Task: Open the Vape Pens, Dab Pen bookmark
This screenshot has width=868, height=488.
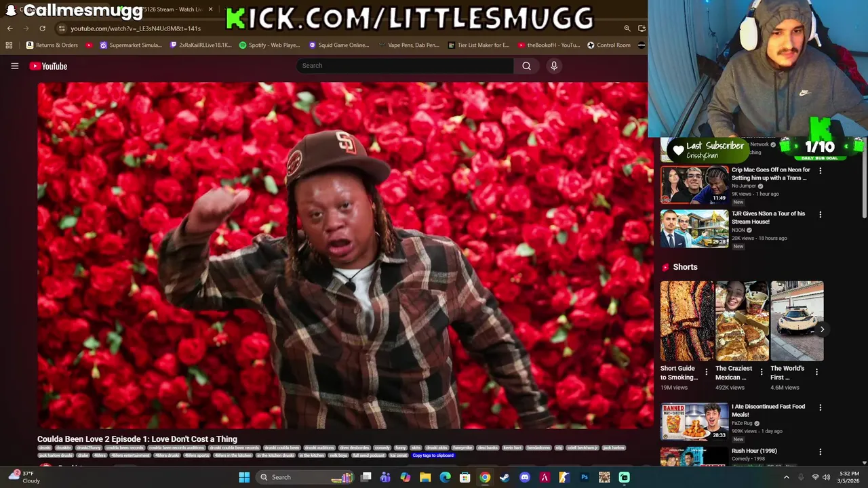Action: point(408,45)
